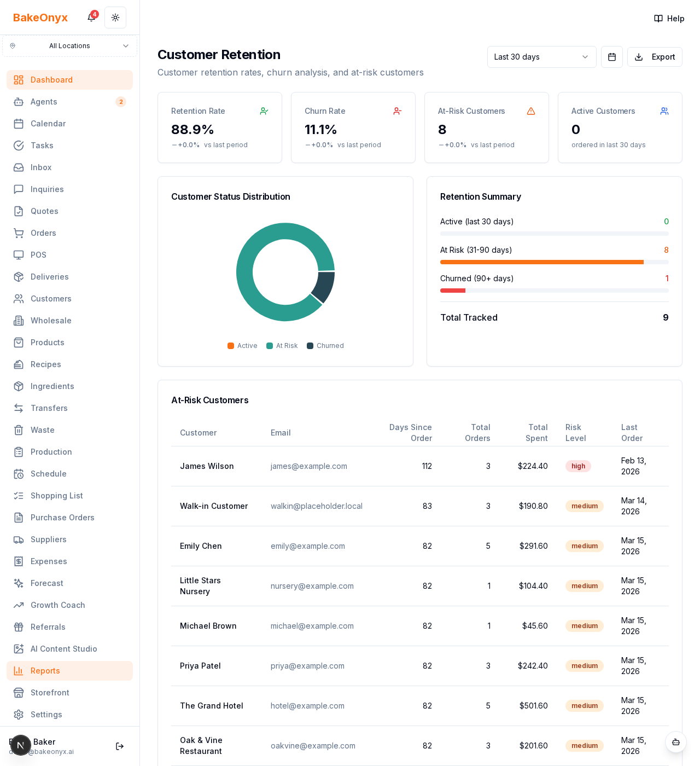700x766 pixels.
Task: Click the Suppliers truck icon
Action: [19, 539]
